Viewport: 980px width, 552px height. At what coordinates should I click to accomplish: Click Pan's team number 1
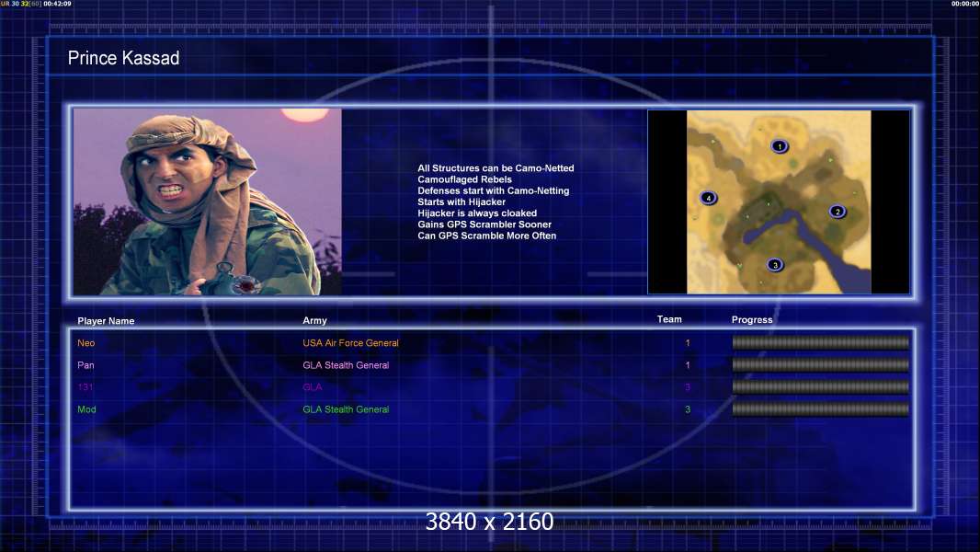coord(688,365)
